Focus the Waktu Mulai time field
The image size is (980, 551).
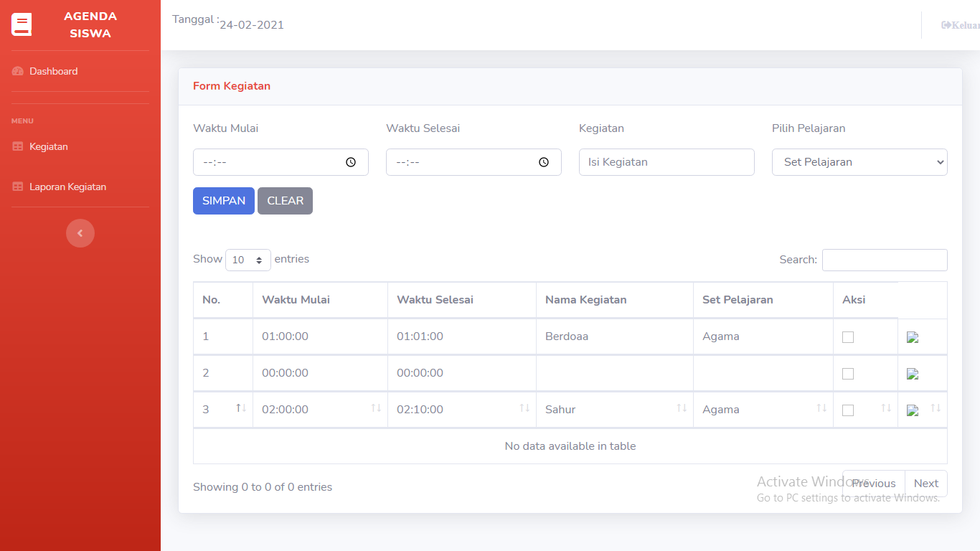[281, 162]
